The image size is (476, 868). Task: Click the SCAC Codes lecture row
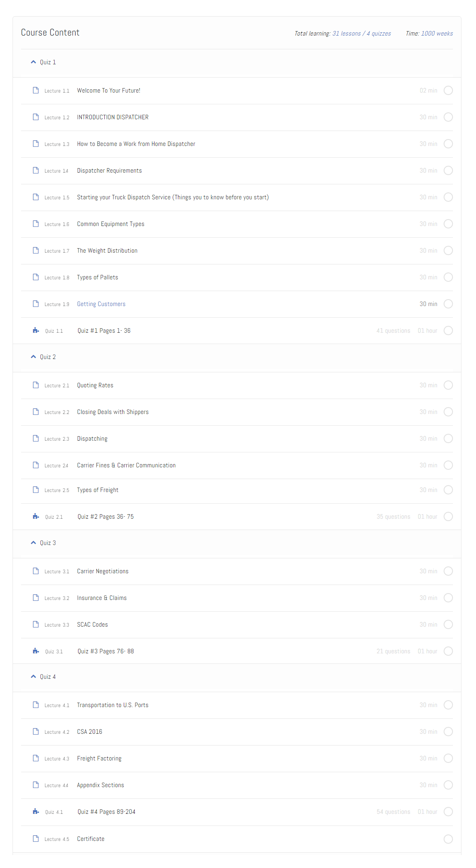pos(93,625)
